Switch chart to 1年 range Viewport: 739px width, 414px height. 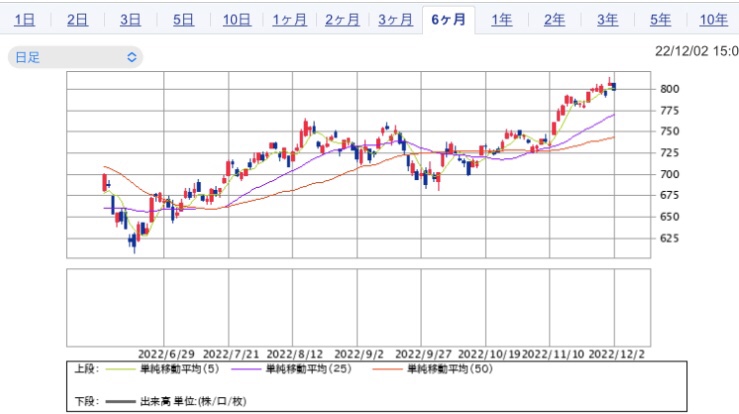[501, 20]
